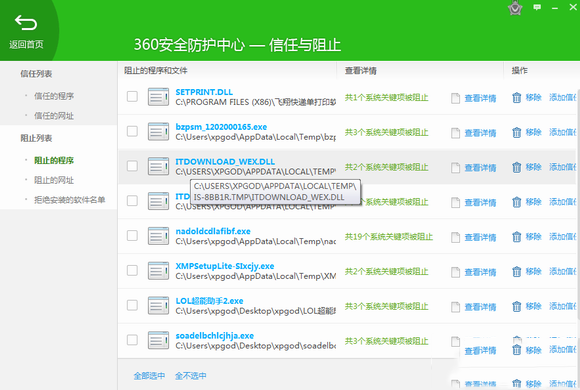This screenshot has height=390, width=580.
Task: Open the feedback speech bubble icon
Action: [x=537, y=7]
